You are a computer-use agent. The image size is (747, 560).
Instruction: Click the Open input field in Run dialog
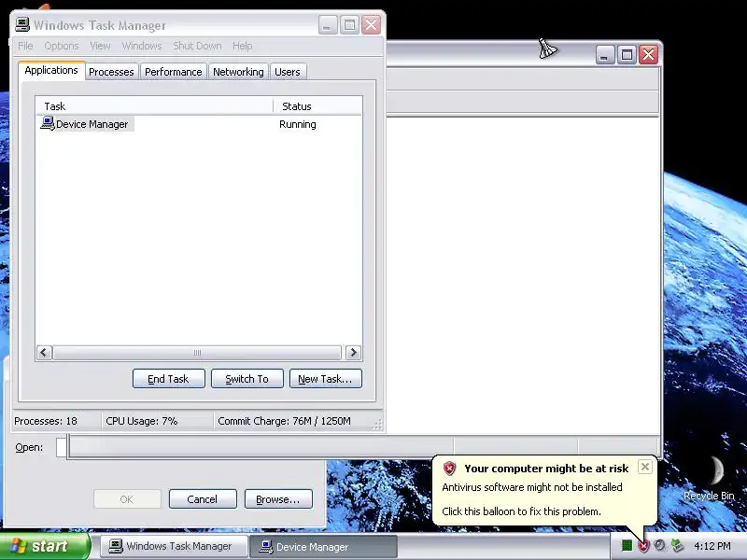[62, 447]
